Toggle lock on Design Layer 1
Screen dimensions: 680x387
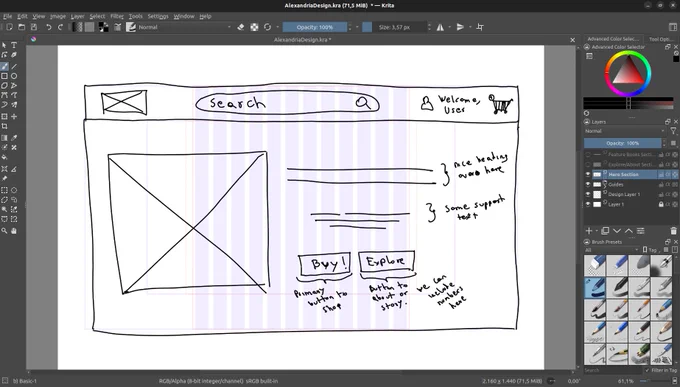pyautogui.click(x=661, y=194)
